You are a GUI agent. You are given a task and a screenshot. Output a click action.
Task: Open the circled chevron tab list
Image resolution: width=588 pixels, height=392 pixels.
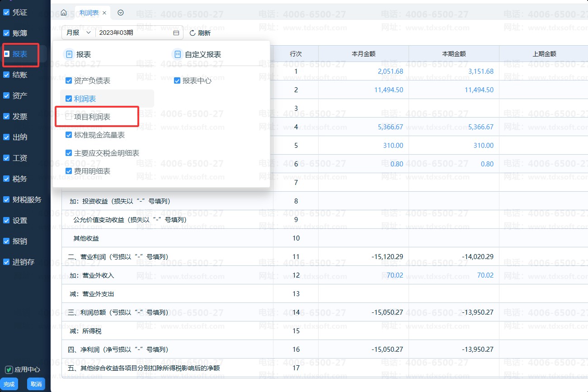121,13
